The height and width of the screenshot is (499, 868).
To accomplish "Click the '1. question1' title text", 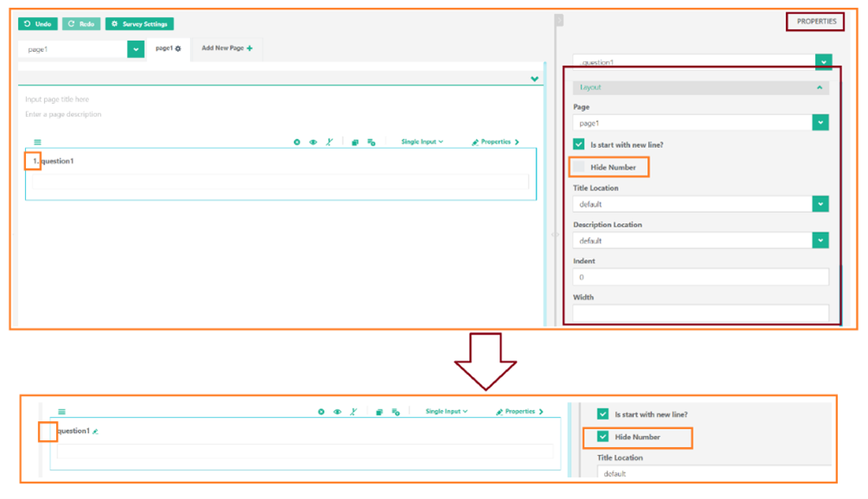I will point(53,161).
